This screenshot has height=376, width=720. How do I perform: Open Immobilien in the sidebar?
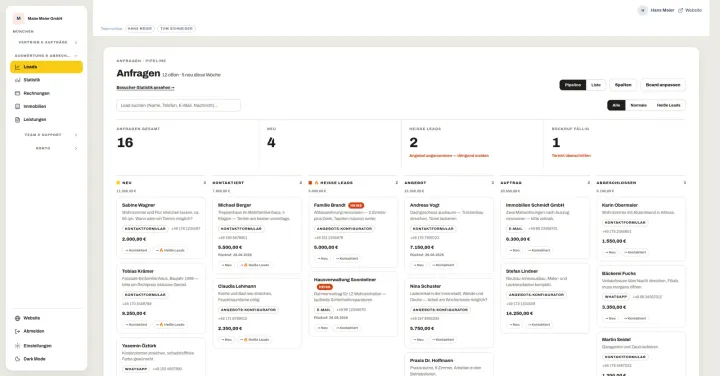(46, 106)
